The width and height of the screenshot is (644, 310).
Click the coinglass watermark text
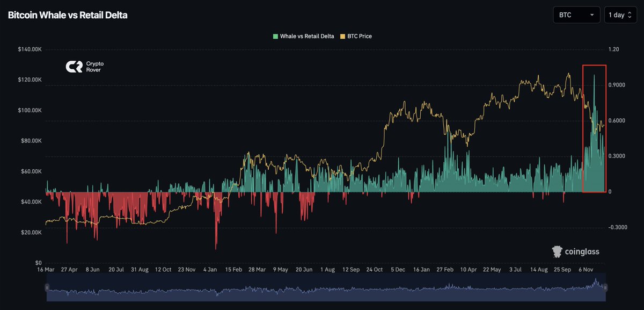(x=582, y=252)
